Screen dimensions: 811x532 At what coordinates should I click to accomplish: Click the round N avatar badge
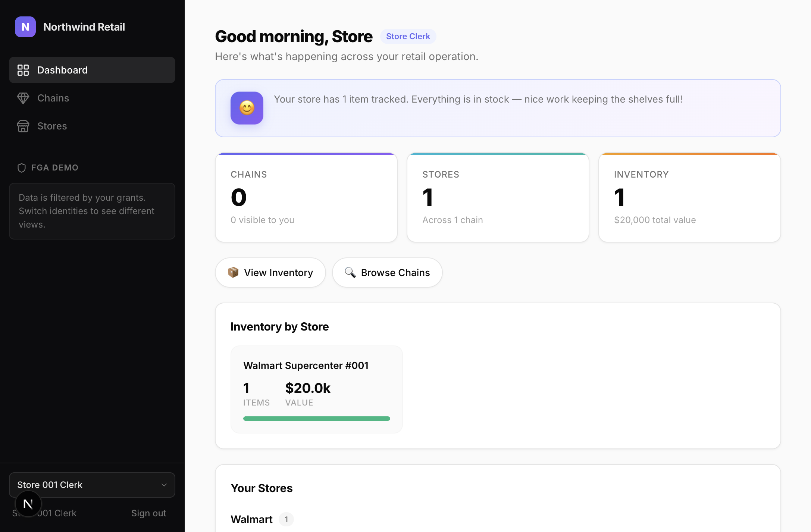pos(28,504)
